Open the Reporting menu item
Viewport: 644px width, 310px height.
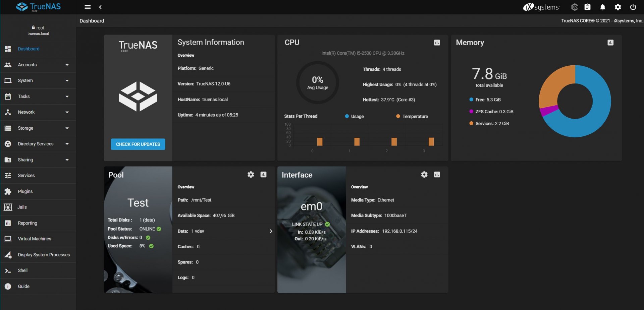[38, 223]
